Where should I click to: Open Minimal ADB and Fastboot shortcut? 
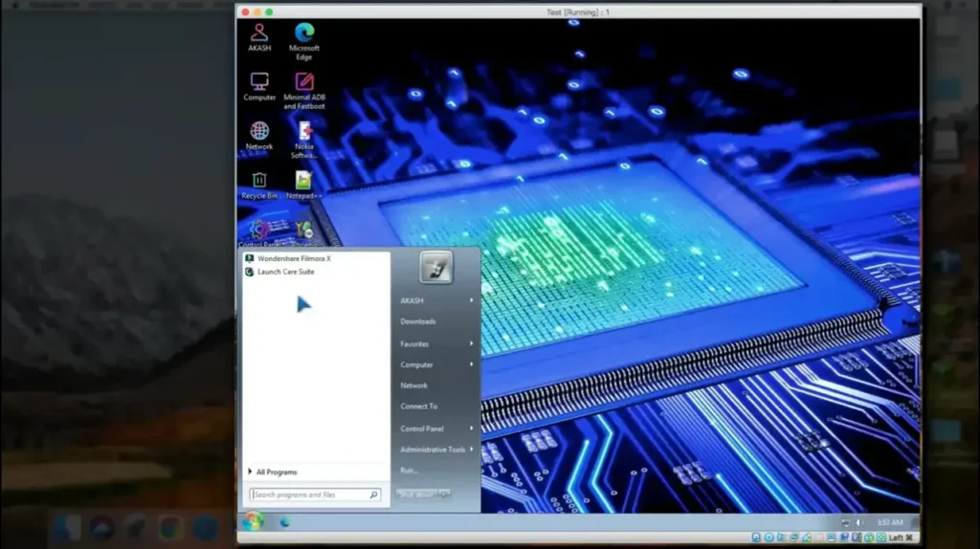pos(304,82)
